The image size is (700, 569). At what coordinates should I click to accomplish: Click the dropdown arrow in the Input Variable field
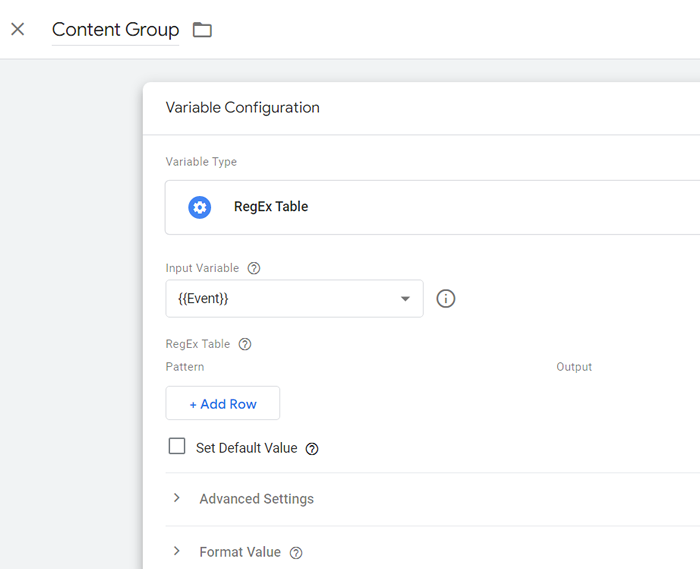pyautogui.click(x=405, y=299)
